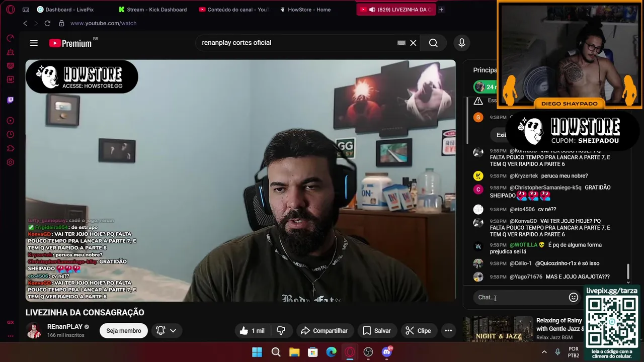644x362 pixels.
Task: Open the Windows Start menu
Action: 257,352
